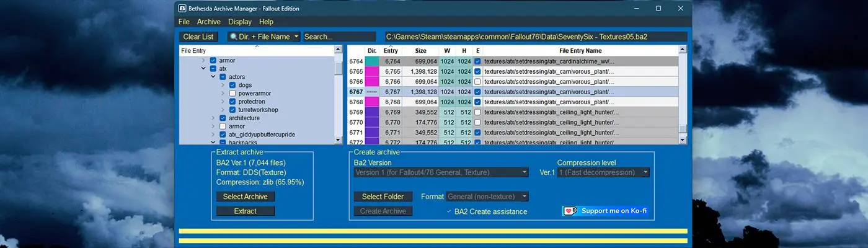This screenshot has height=248, width=868.
Task: Click the Ko-fi cup heart icon
Action: [x=570, y=211]
